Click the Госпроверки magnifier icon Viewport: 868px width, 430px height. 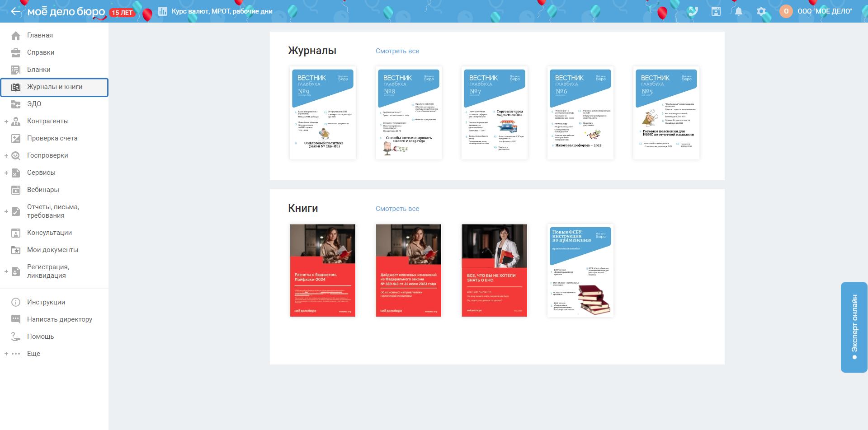(16, 155)
